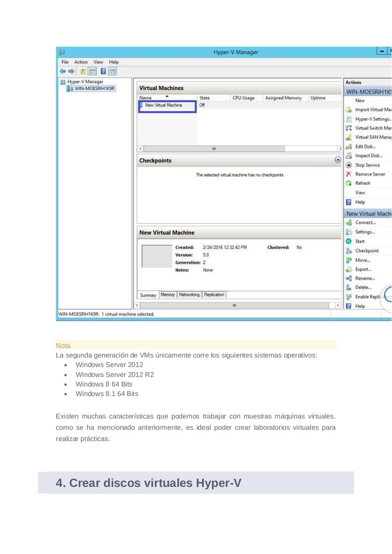Collapse the Checkpoints pane

[337, 160]
